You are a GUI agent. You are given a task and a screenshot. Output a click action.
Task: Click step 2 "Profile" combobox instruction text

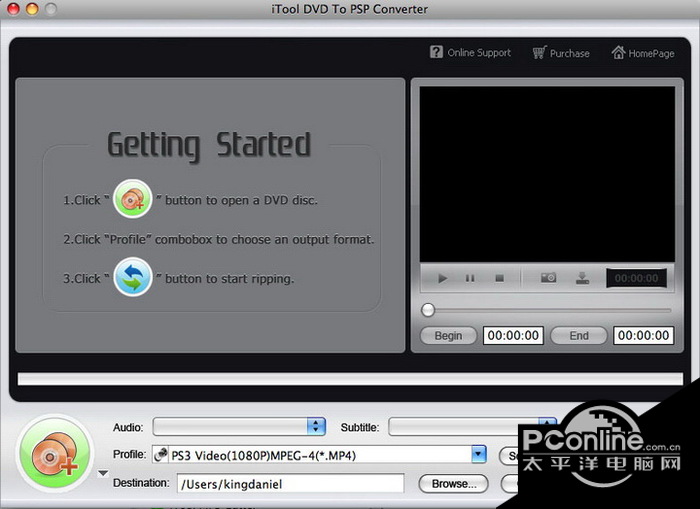point(219,240)
